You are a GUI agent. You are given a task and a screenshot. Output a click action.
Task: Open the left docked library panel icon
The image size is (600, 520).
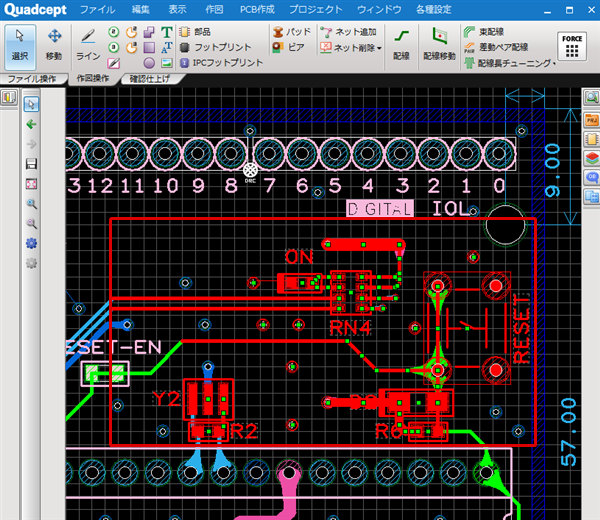coord(9,97)
